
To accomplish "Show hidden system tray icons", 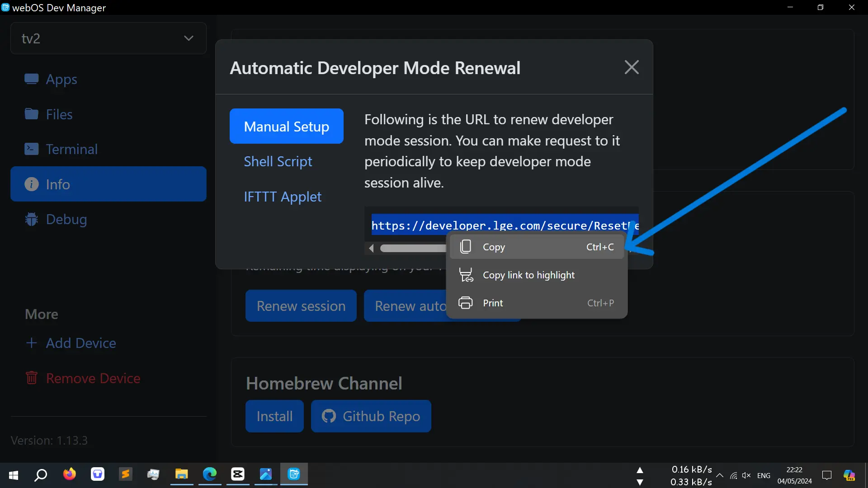I will (x=720, y=475).
